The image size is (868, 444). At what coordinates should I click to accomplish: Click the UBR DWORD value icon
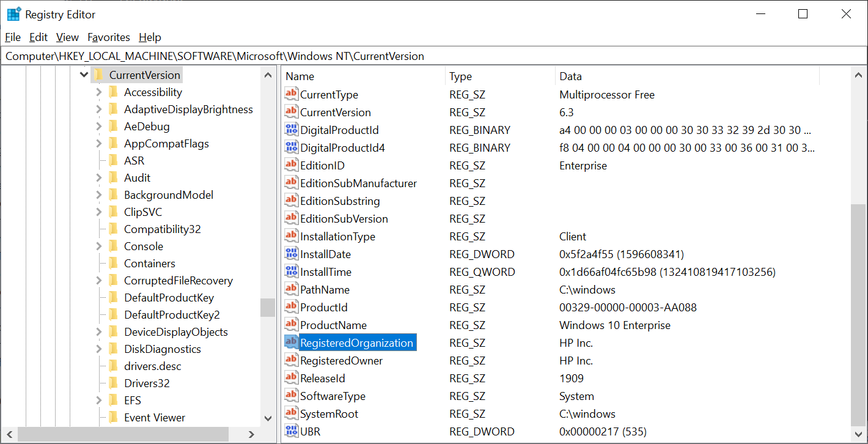292,431
